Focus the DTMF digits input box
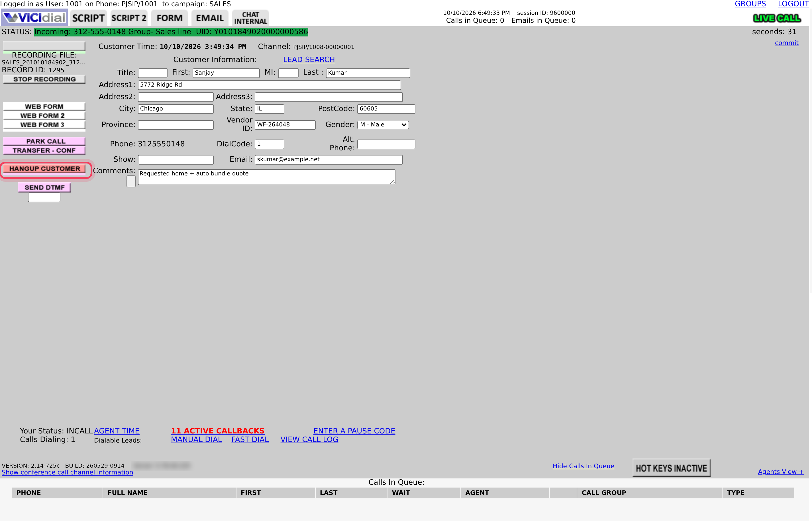Image resolution: width=812 pixels, height=524 pixels. (x=44, y=197)
